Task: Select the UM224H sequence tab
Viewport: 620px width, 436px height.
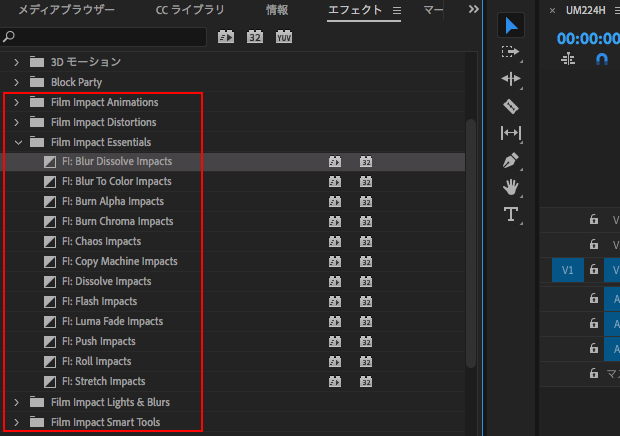Action: pos(585,10)
